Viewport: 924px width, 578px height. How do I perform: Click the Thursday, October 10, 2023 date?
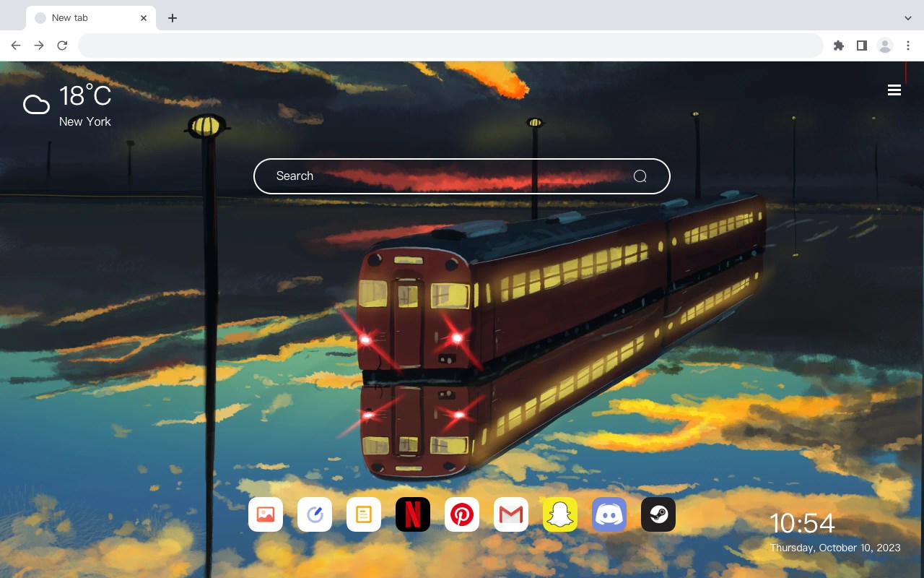tap(835, 548)
